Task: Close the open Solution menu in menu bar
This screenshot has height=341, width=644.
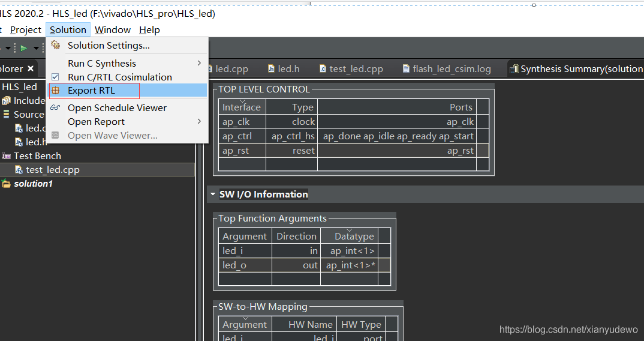Action: [68, 30]
